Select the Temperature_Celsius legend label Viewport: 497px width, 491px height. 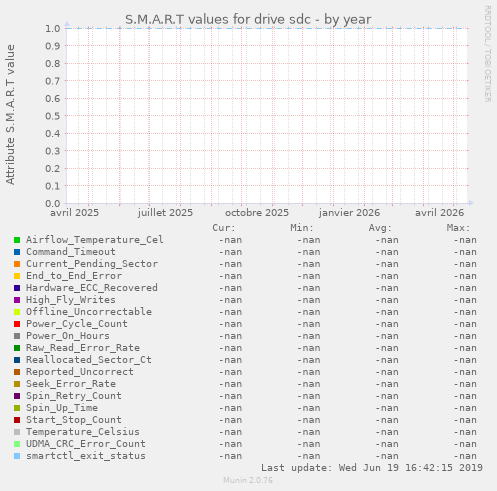point(83,432)
